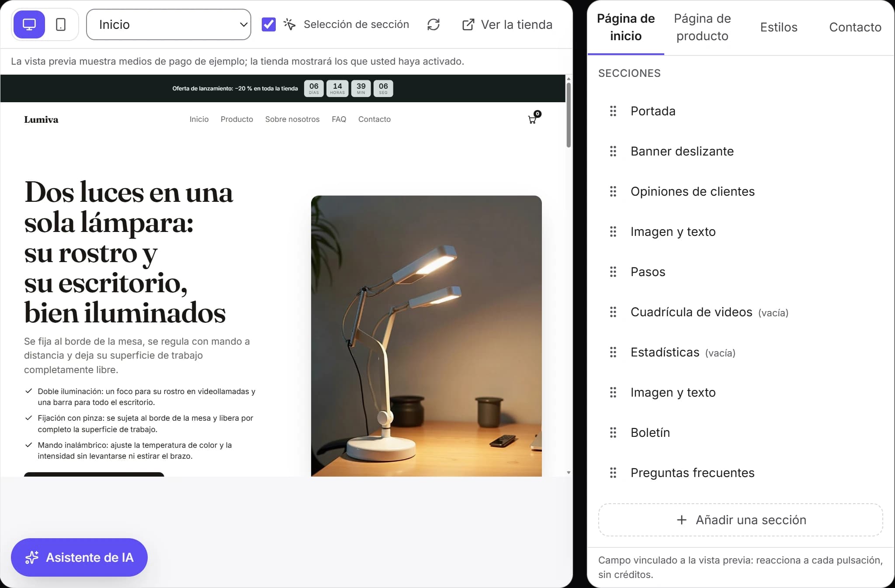Select the Opiniones de clientes section
The width and height of the screenshot is (895, 588).
click(x=741, y=191)
